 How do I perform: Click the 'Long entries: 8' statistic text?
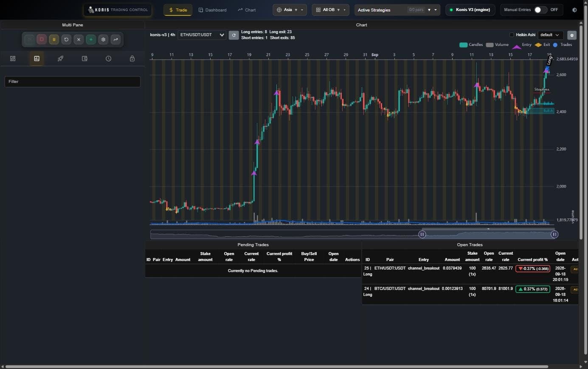(x=254, y=32)
